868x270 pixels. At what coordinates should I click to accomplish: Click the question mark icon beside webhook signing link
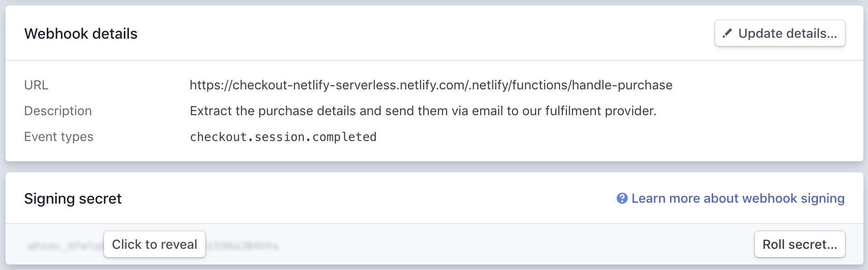[621, 198]
